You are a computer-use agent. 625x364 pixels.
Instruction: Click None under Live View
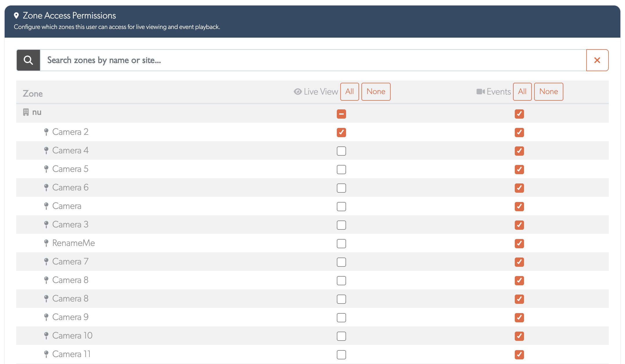(376, 91)
